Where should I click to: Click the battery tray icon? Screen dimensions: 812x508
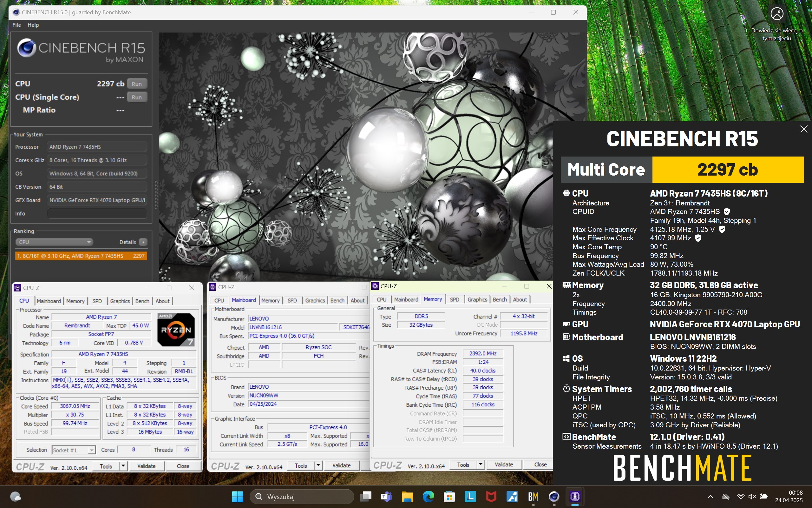764,497
